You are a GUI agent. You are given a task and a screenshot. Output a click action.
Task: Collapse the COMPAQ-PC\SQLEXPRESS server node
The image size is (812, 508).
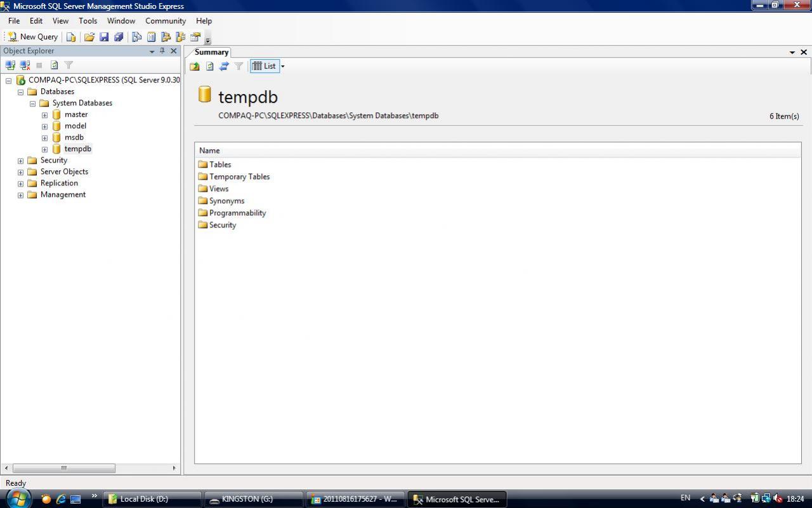8,81
